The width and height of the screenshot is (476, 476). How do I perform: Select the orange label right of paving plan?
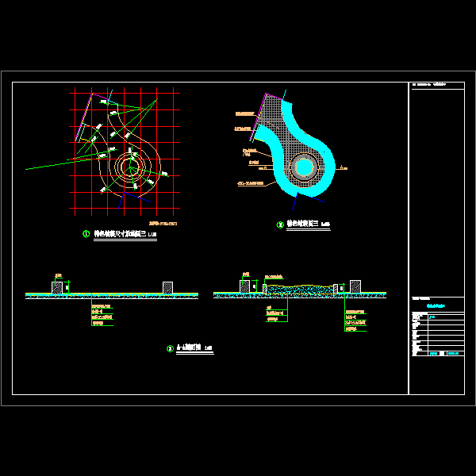click(x=344, y=167)
